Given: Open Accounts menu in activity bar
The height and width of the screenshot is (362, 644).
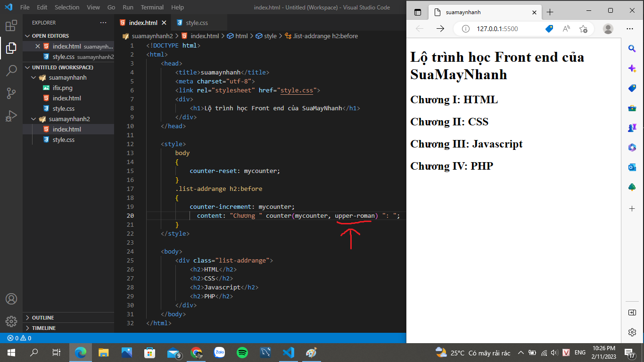Looking at the screenshot, I should 11,299.
